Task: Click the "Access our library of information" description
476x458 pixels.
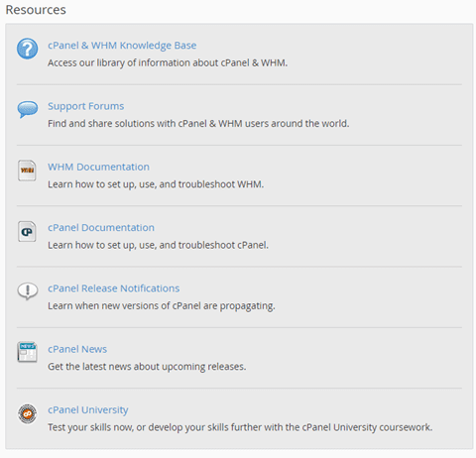Action: (168, 62)
